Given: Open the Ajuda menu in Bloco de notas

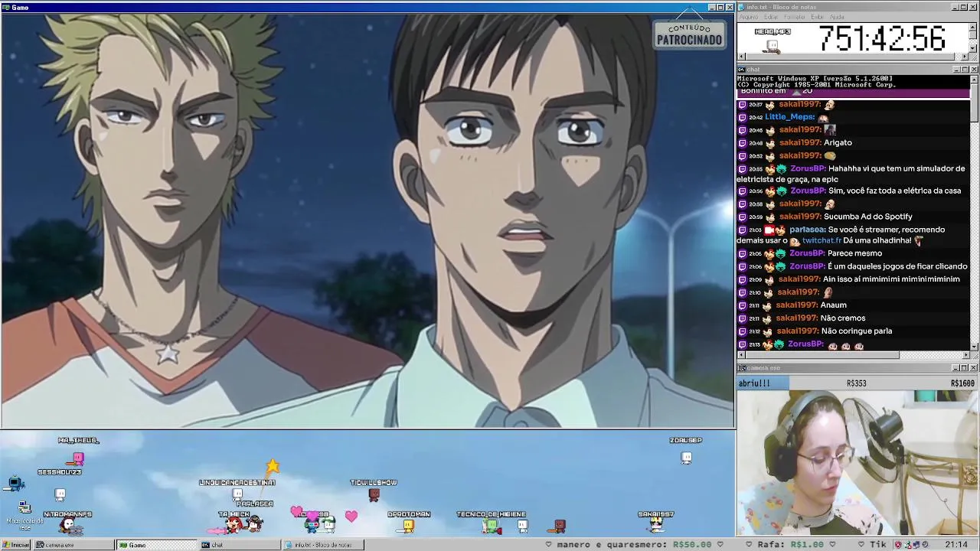Looking at the screenshot, I should 838,17.
